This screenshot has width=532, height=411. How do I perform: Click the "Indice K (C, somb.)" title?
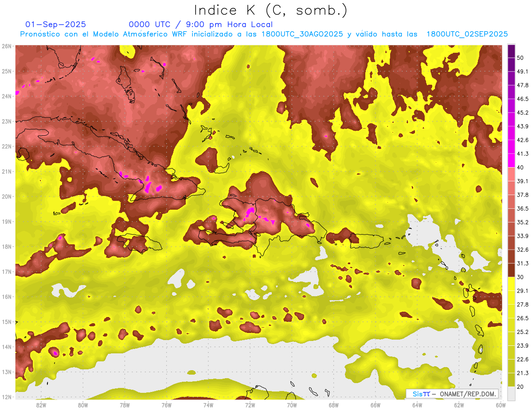[270, 10]
